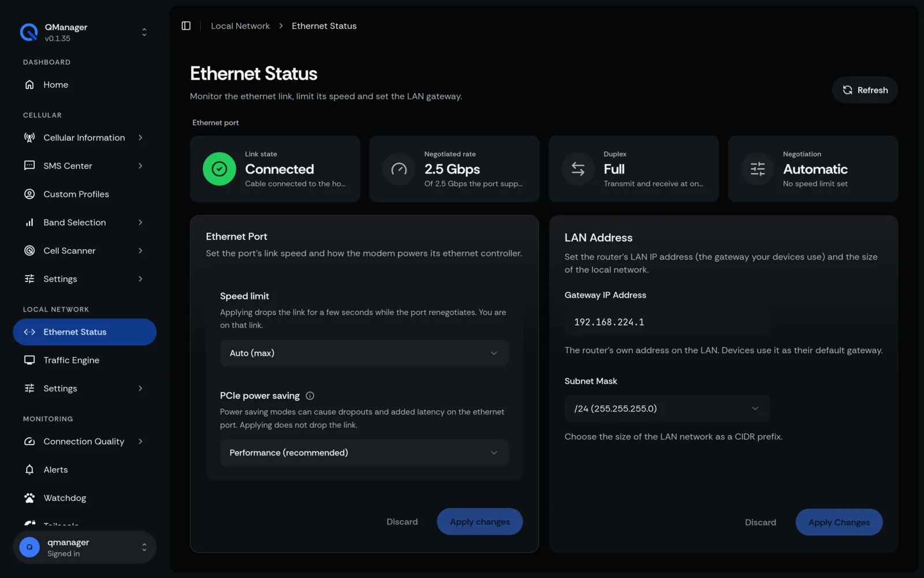Image resolution: width=924 pixels, height=578 pixels.
Task: Expand the Cell Scanner submenu
Action: [x=140, y=251]
